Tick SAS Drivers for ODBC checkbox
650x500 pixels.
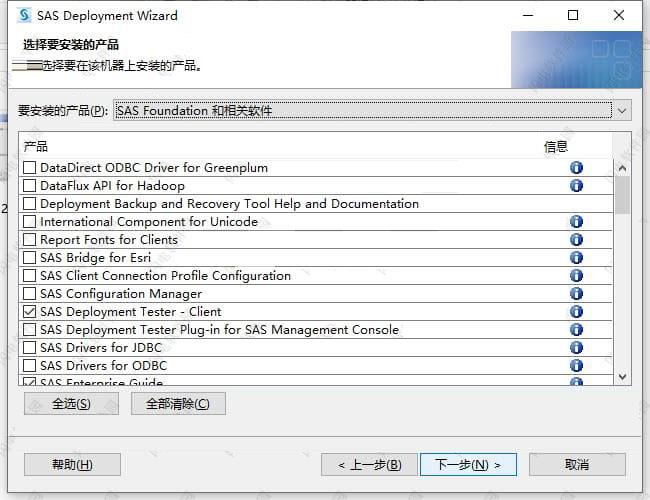[29, 366]
